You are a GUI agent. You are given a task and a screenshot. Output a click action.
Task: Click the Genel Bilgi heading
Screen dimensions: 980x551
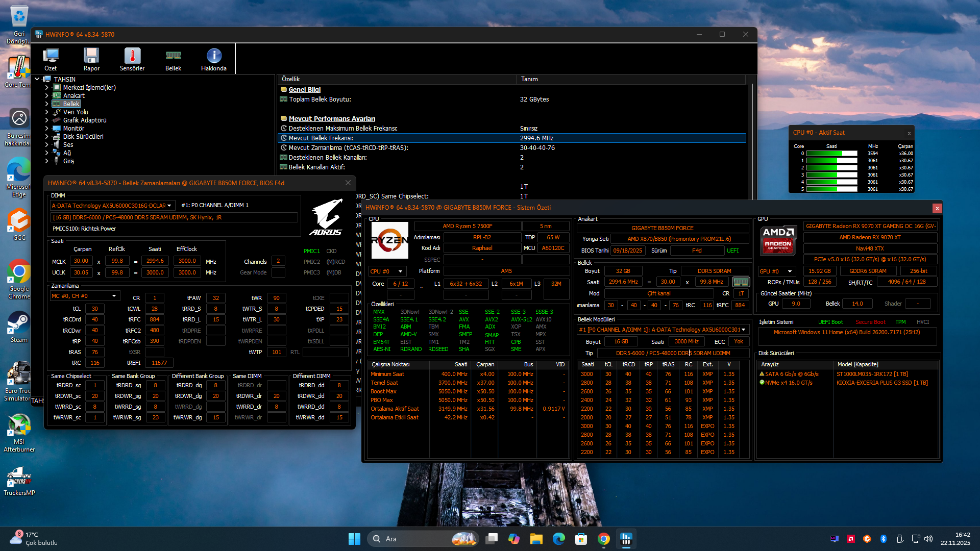click(x=305, y=90)
